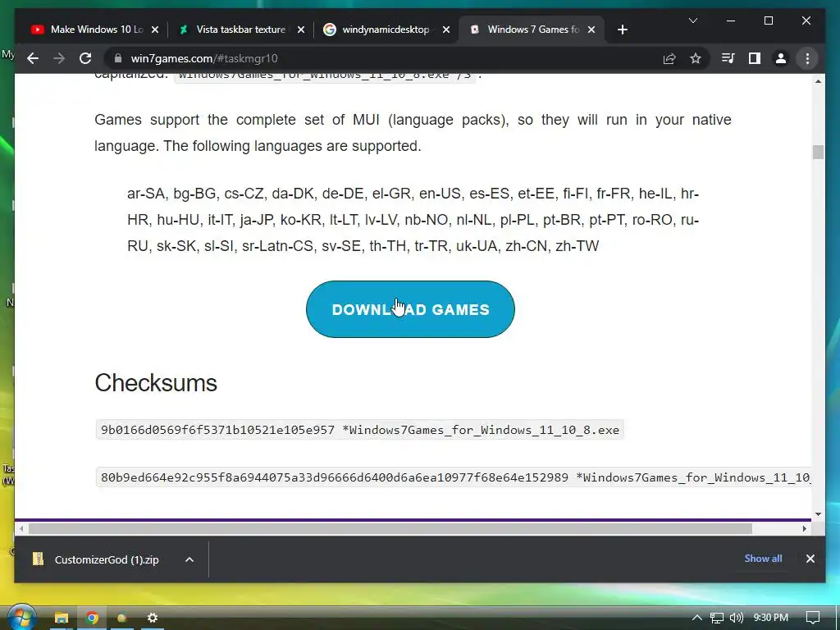Screen dimensions: 840x630
Task: Close the downloads bar
Action: point(810,558)
